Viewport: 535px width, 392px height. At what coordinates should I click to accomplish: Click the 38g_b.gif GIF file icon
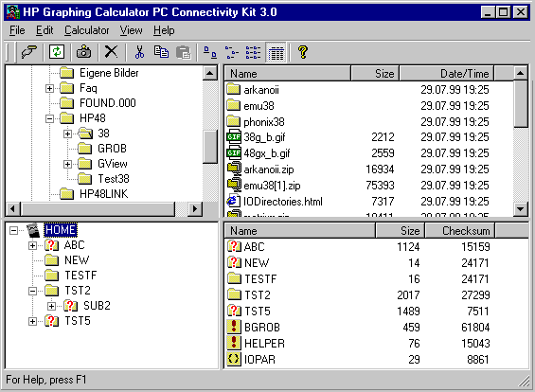(x=234, y=136)
